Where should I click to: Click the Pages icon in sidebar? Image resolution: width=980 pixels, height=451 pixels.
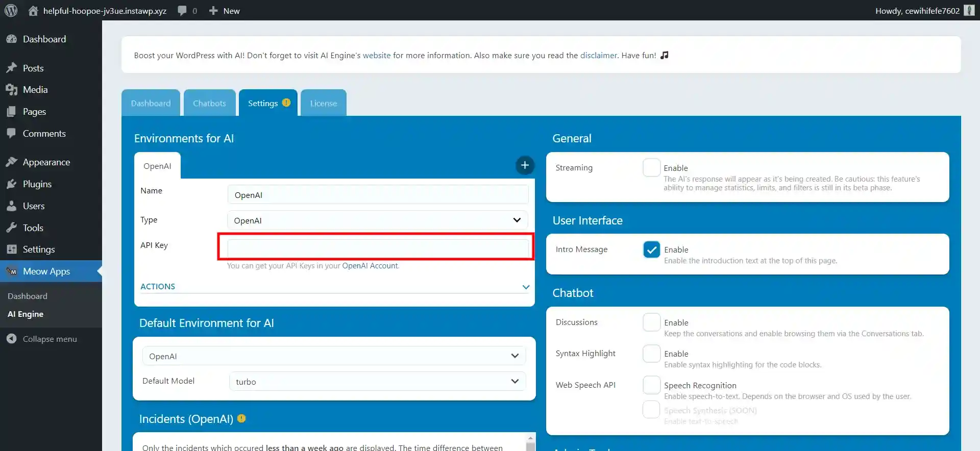click(x=11, y=112)
